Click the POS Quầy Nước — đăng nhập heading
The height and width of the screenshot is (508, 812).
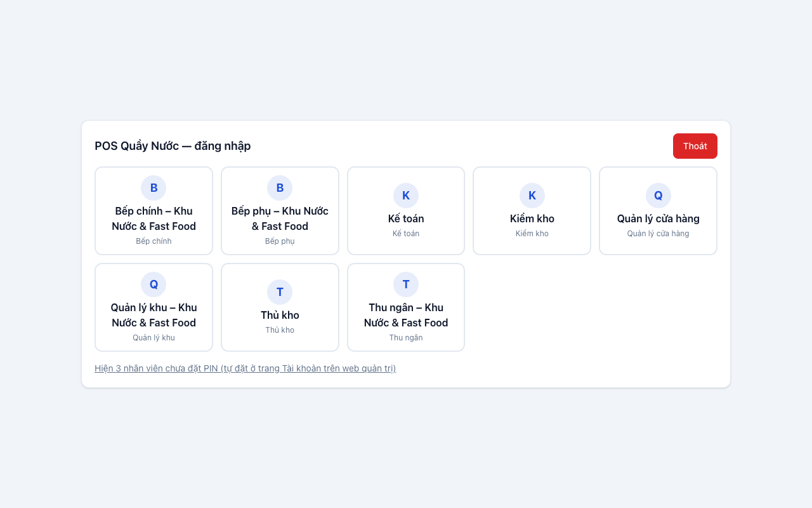[173, 146]
